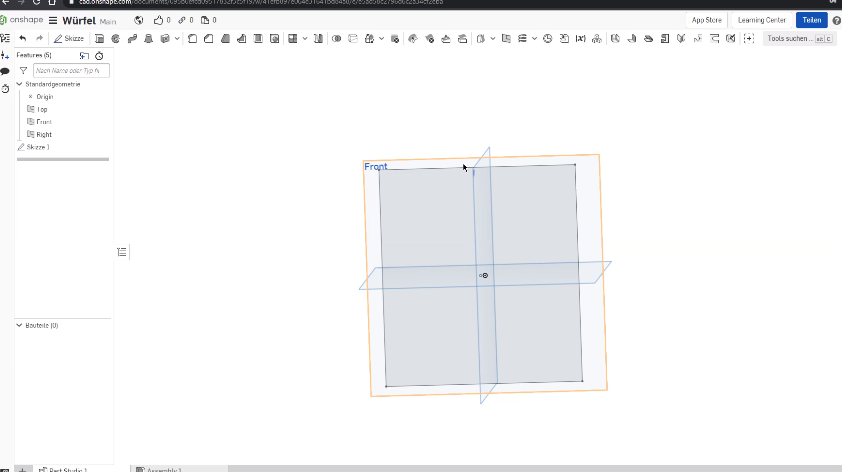The height and width of the screenshot is (472, 842).
Task: Select Origin in the feature tree
Action: (x=45, y=97)
